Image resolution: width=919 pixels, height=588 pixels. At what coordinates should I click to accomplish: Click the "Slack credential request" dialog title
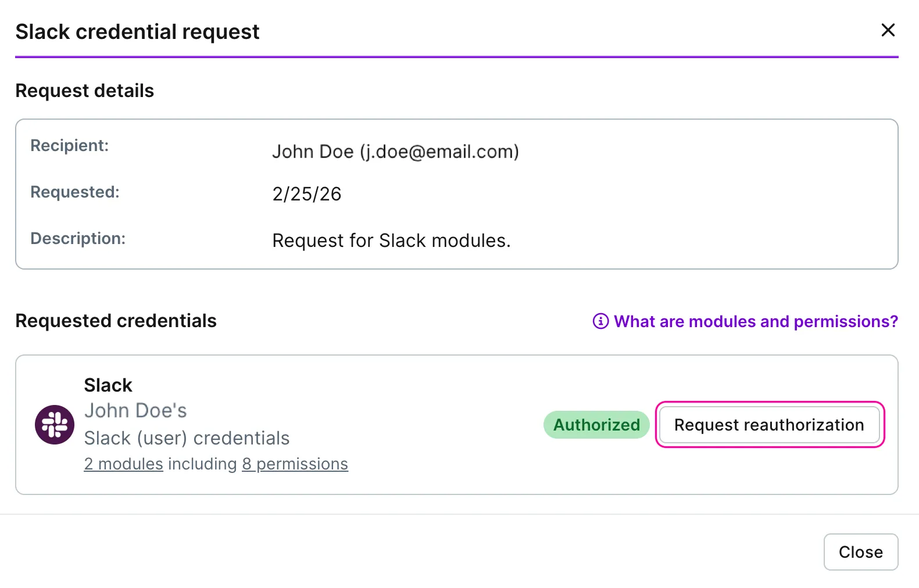click(137, 32)
